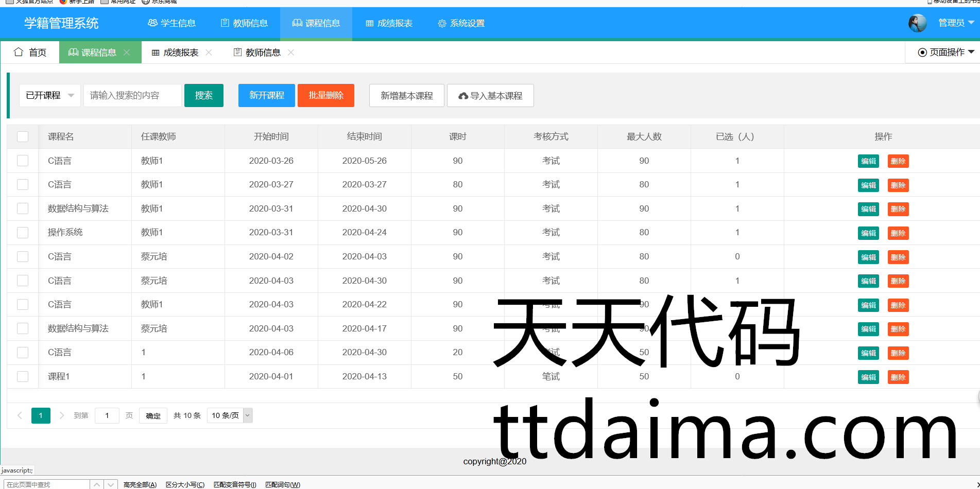Click 编辑 for the 课程1 row
980x489 pixels.
pos(868,377)
